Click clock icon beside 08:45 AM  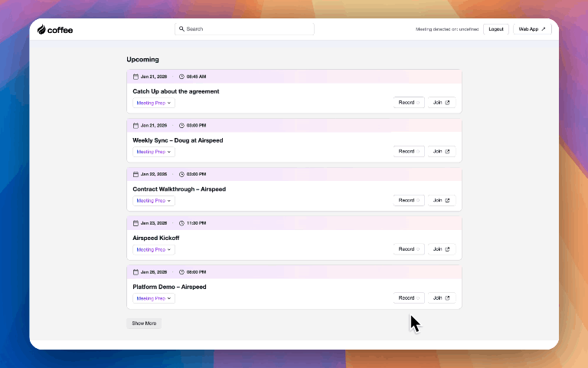181,77
